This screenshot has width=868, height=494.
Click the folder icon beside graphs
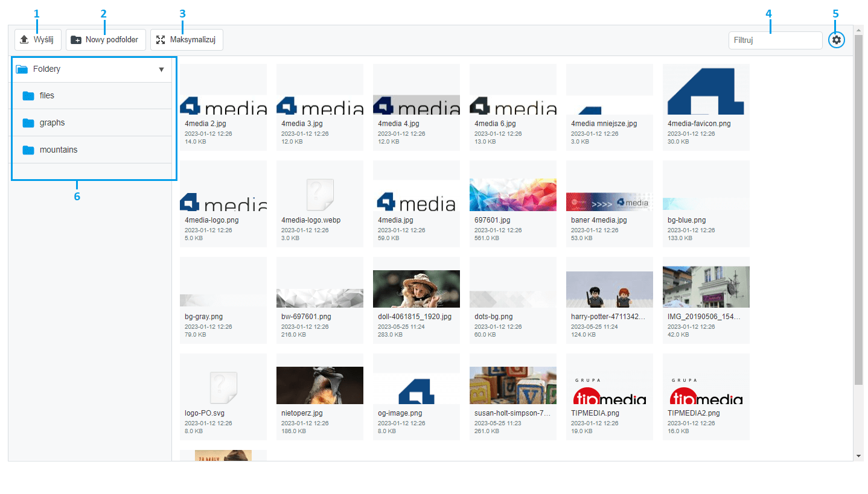(x=28, y=123)
